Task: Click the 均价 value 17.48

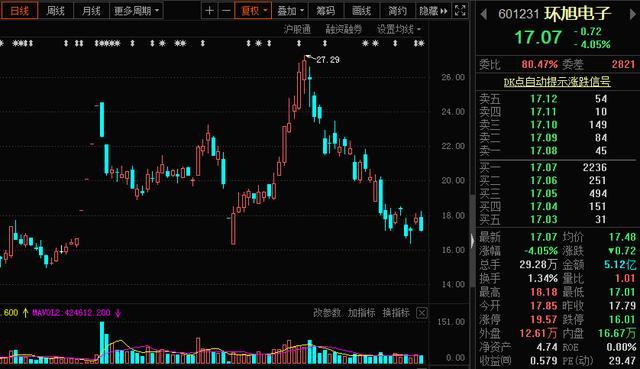Action: point(622,237)
